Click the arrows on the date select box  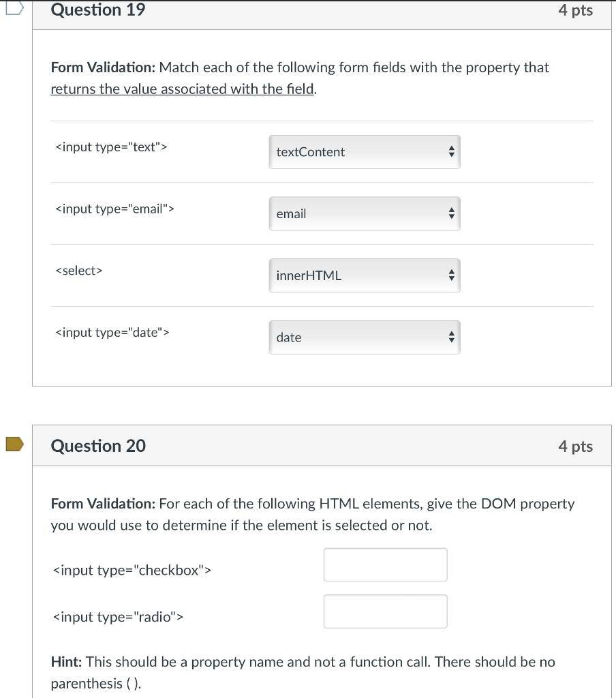tap(451, 337)
